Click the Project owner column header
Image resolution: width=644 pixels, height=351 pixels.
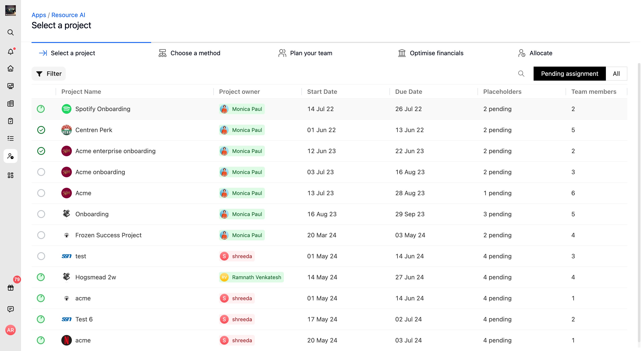[239, 92]
